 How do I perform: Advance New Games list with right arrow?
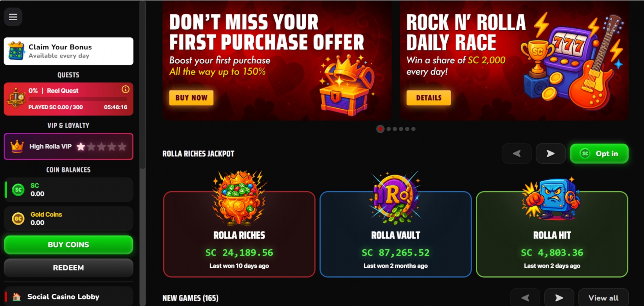coord(559,297)
